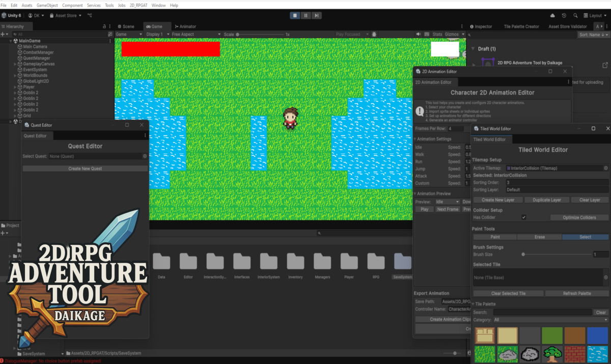Toggle the Stats overlay in Game view
This screenshot has width=611, height=364.
(x=437, y=34)
